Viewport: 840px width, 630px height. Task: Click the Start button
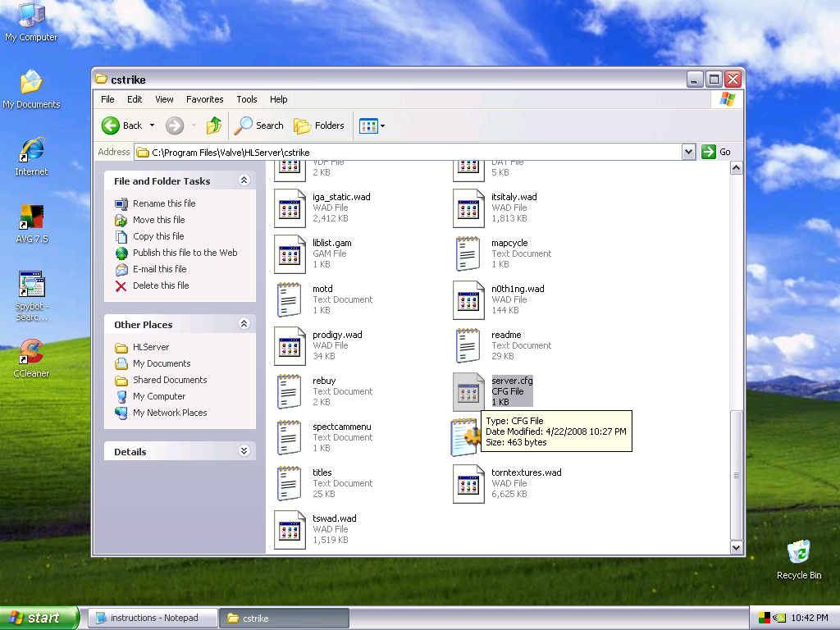click(x=39, y=618)
